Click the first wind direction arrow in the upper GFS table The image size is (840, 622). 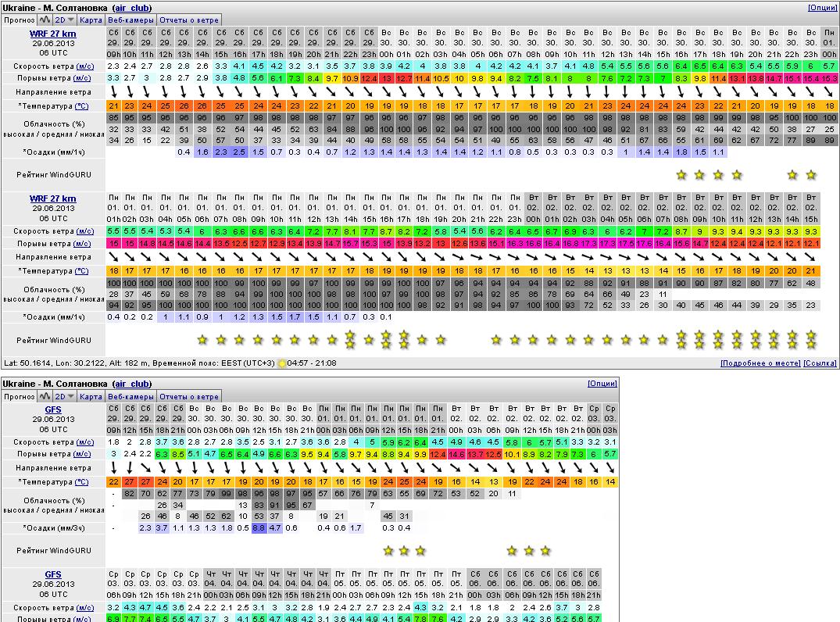pos(113,467)
